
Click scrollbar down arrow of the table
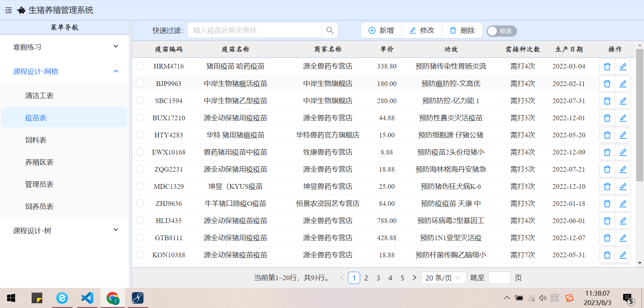640,263
